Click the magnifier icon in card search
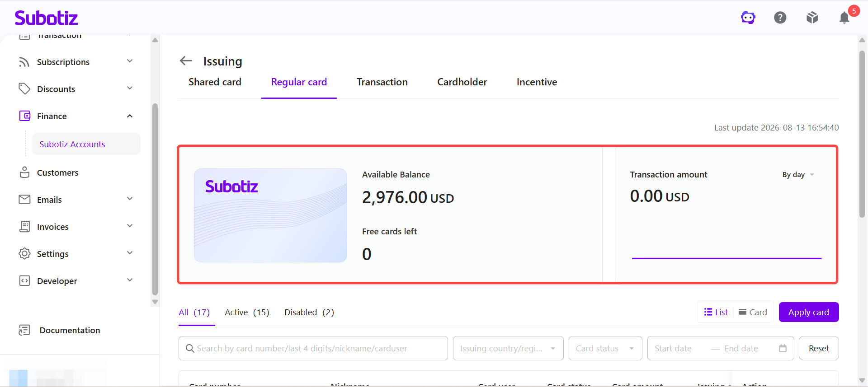This screenshot has width=868, height=387. tap(190, 348)
